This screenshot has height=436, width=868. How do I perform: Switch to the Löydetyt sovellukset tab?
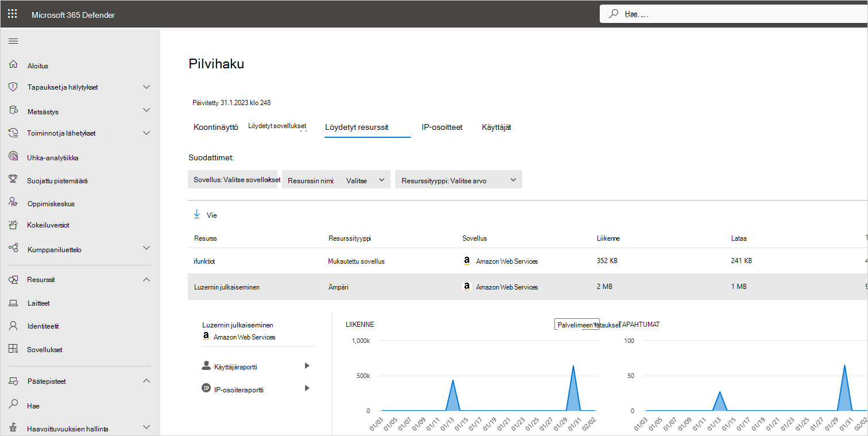tap(277, 126)
